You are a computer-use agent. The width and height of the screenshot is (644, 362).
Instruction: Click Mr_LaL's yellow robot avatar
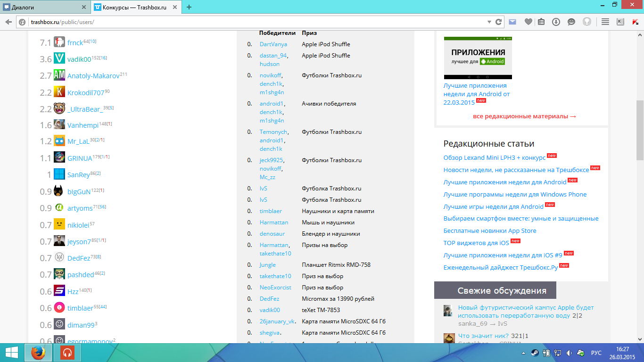pyautogui.click(x=59, y=141)
